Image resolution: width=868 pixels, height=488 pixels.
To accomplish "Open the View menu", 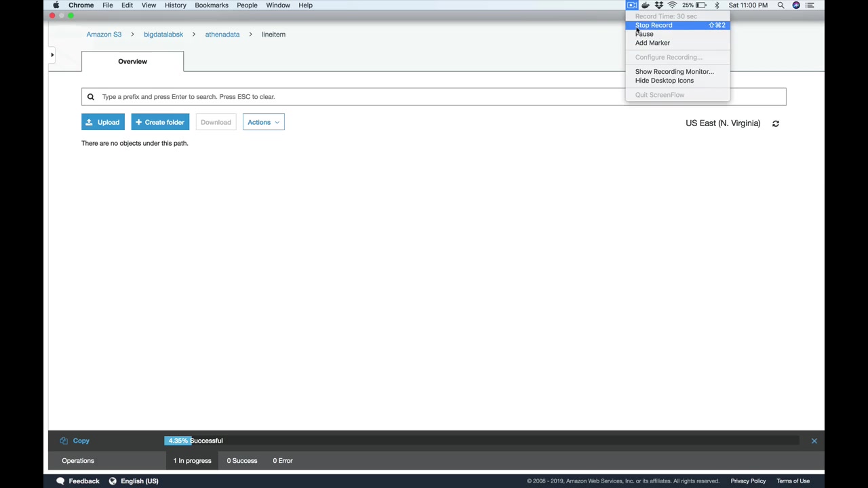I will point(149,5).
